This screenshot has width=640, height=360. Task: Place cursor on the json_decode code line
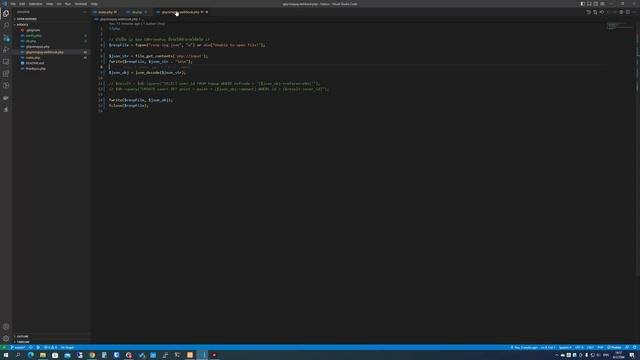click(x=147, y=73)
